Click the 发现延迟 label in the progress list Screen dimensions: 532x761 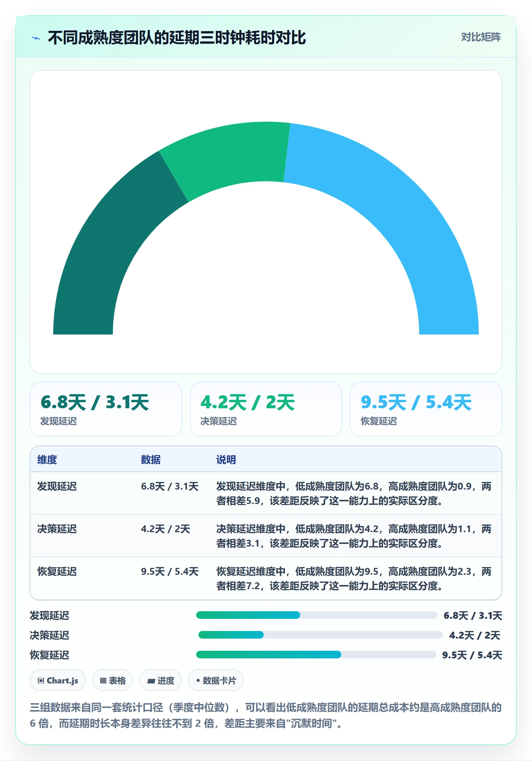pyautogui.click(x=50, y=615)
